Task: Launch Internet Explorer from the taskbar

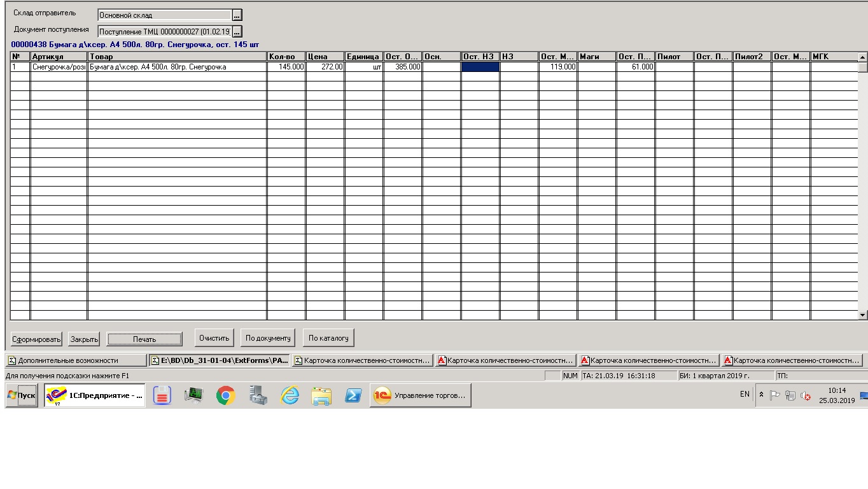Action: pos(290,395)
